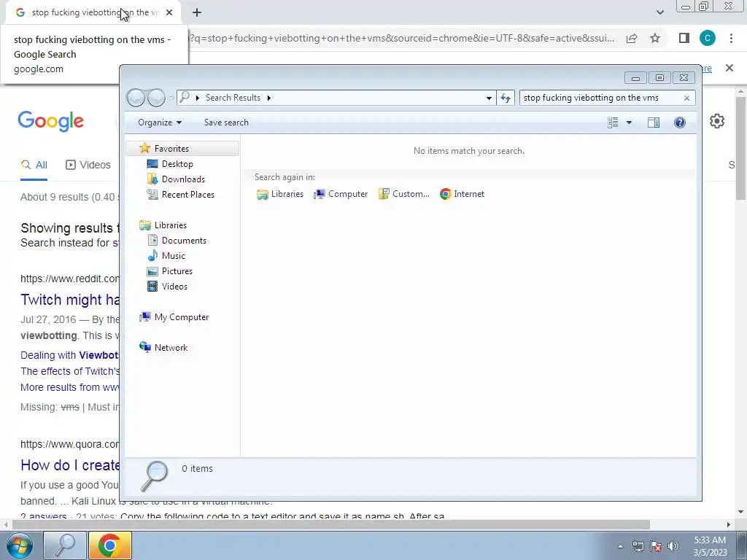Screen dimensions: 747x560
Task: Close the Chrome Google Search tab
Action: click(169, 12)
